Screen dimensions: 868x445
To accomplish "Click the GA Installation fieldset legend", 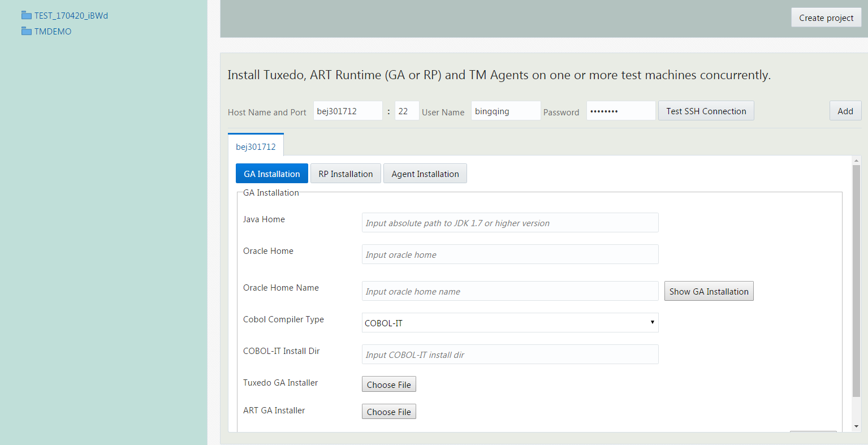I will (x=271, y=193).
